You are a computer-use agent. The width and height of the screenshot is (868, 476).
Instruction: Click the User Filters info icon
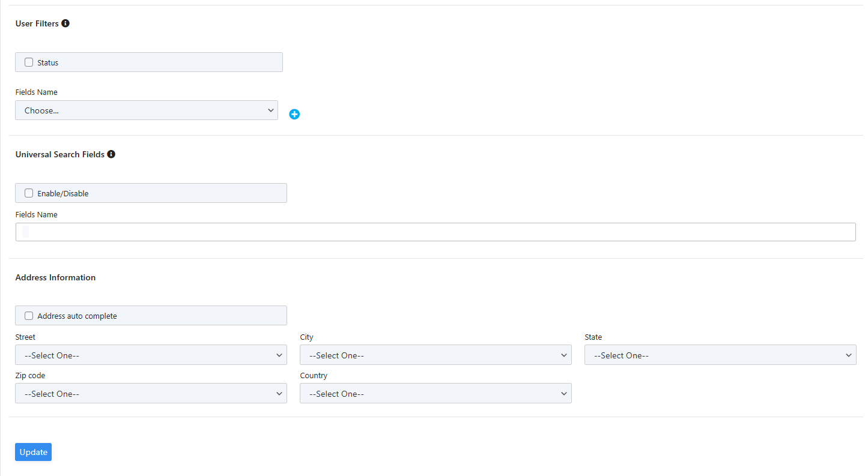click(x=65, y=23)
